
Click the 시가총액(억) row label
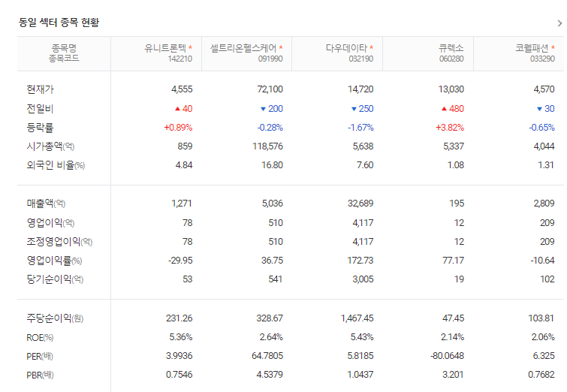[x=50, y=146]
